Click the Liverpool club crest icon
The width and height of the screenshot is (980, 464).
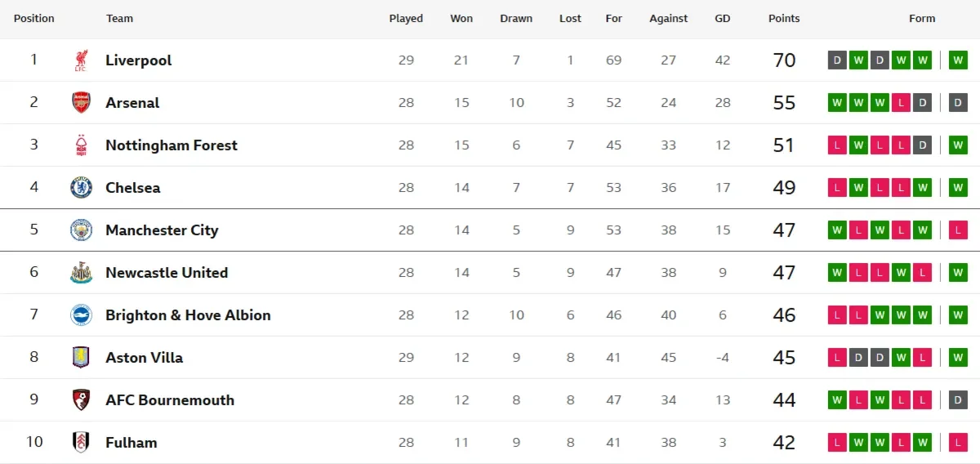click(81, 60)
